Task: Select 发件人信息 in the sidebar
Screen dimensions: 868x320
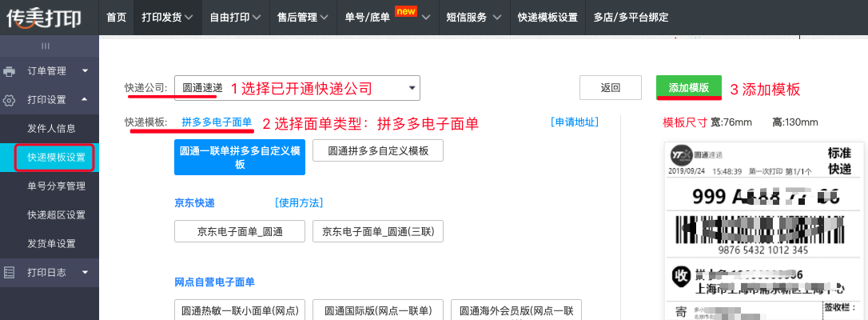Action: (51, 129)
